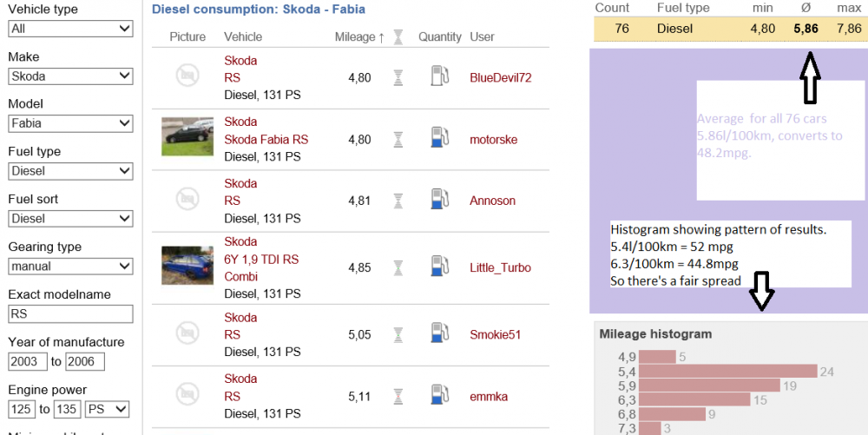The image size is (868, 435).
Task: Click mileage value 5,05
Action: 359,335
